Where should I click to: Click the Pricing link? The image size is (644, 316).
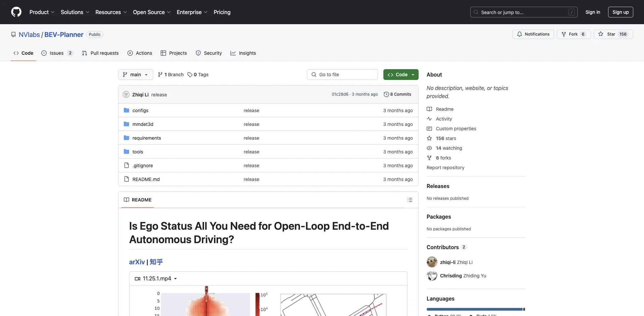pyautogui.click(x=222, y=12)
